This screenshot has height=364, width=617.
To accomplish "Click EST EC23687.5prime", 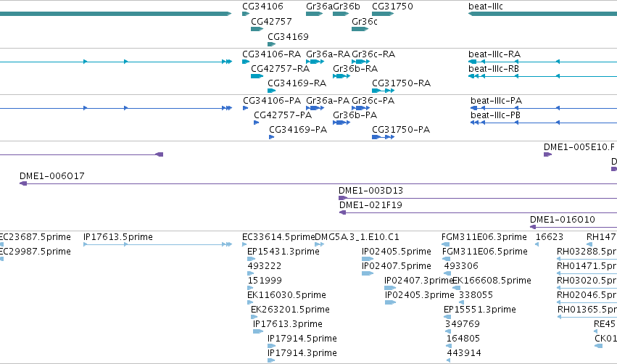I will tap(35, 237).
